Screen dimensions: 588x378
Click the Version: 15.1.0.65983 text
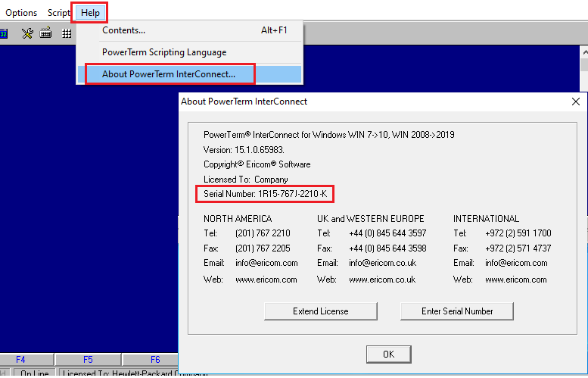point(244,150)
